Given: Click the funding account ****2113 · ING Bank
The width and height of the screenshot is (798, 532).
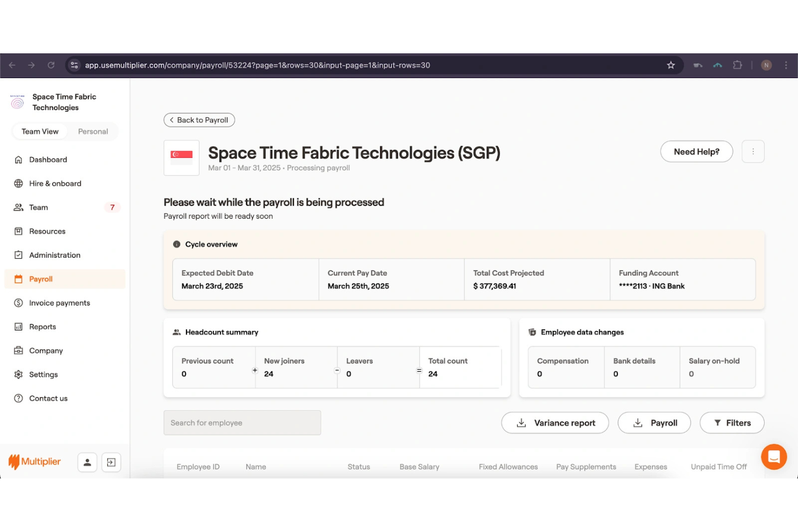Looking at the screenshot, I should [x=652, y=286].
